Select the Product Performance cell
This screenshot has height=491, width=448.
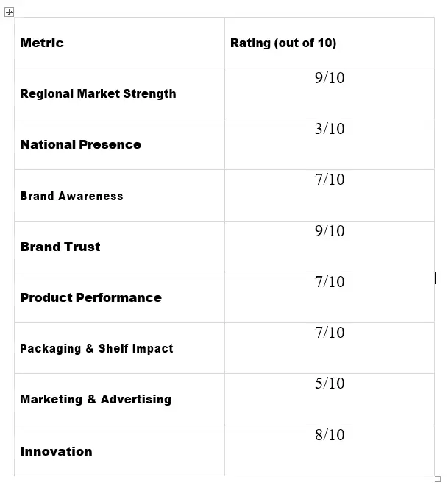click(119, 297)
